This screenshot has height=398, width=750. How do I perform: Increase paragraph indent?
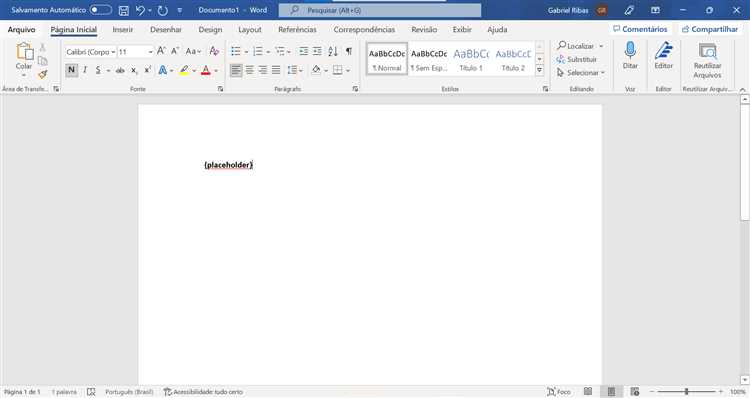tap(317, 51)
